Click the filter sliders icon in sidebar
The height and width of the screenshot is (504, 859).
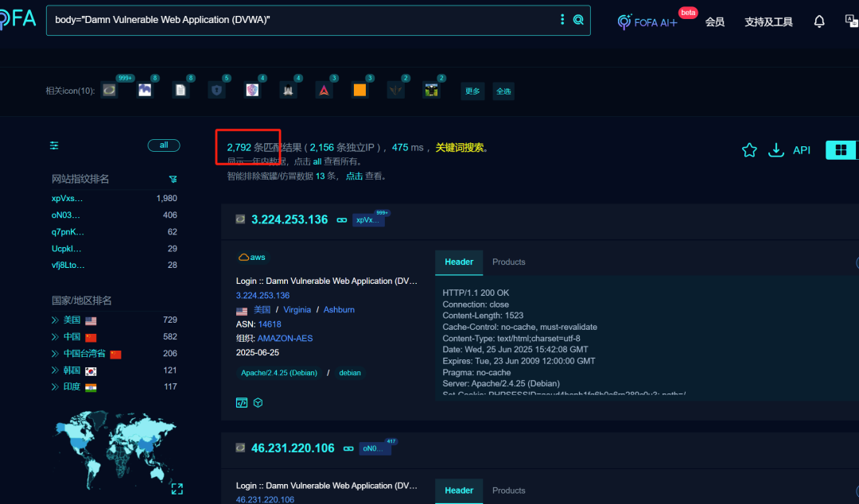click(54, 145)
